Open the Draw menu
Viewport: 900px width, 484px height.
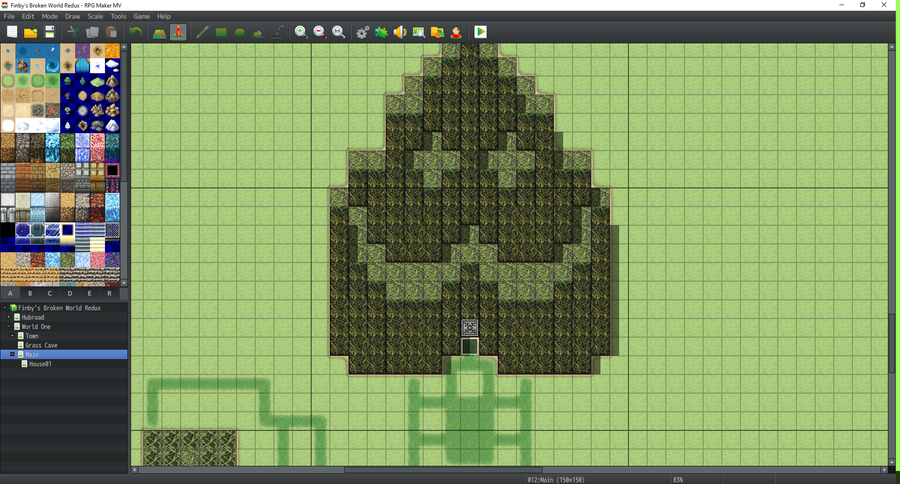coord(73,17)
